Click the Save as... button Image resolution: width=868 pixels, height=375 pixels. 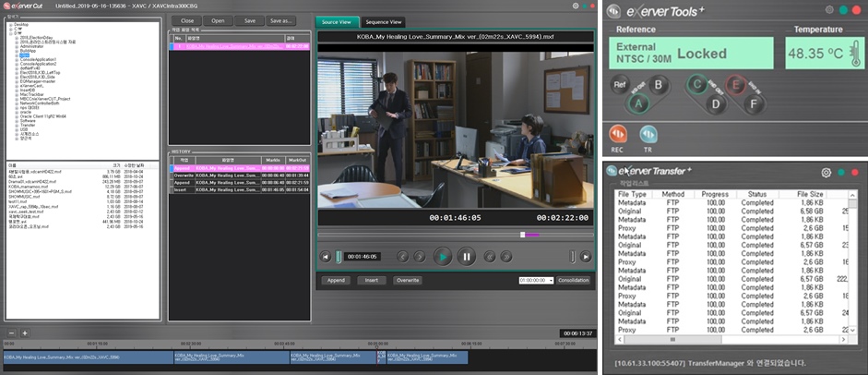click(281, 21)
